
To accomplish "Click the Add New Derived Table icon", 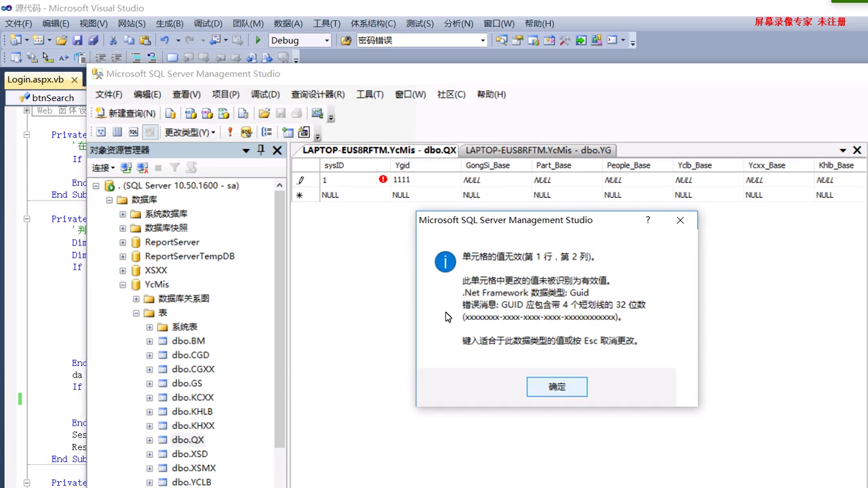I will tap(304, 132).
